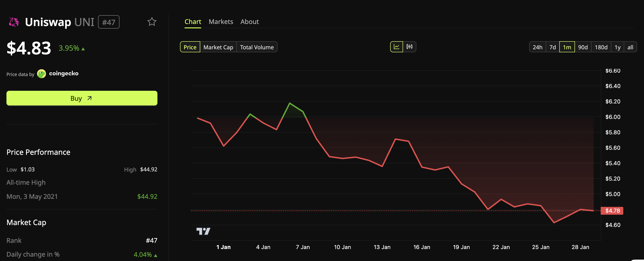Click the Buy button arrow icon
Screen dimensions: 644x261
[x=90, y=98]
